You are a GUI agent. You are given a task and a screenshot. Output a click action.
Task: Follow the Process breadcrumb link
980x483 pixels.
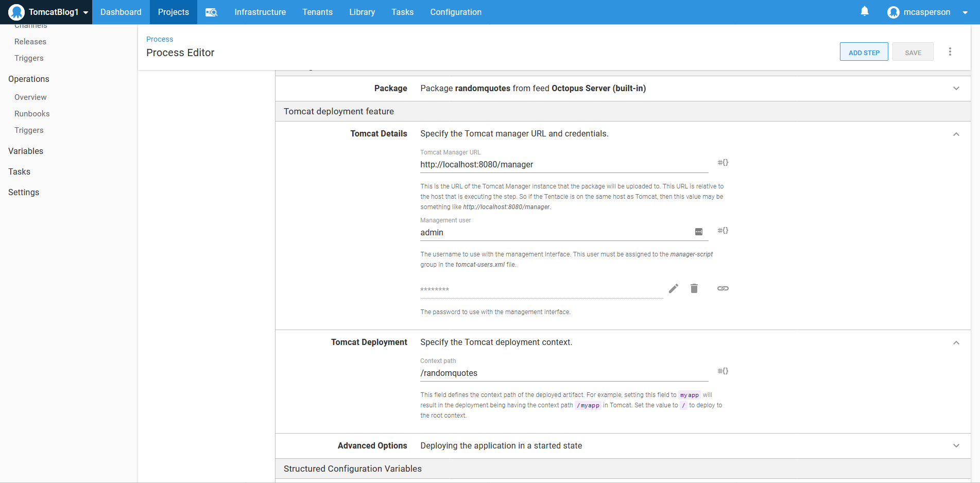coord(160,39)
